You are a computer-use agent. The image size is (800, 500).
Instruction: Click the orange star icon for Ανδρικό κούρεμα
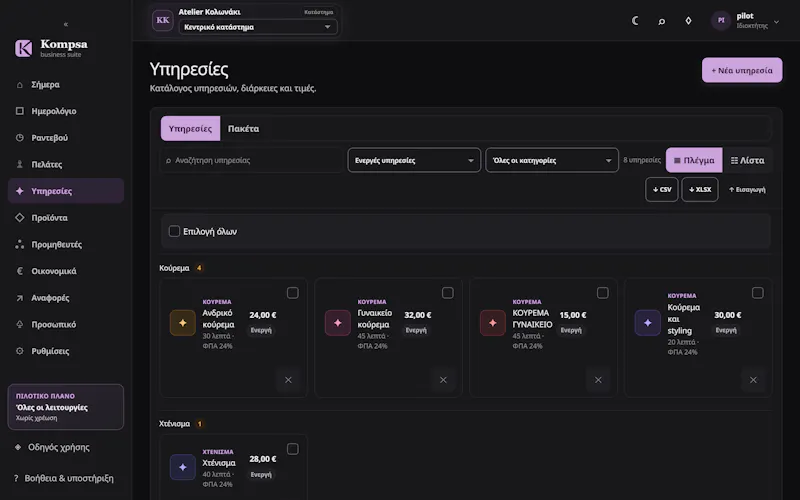click(183, 322)
